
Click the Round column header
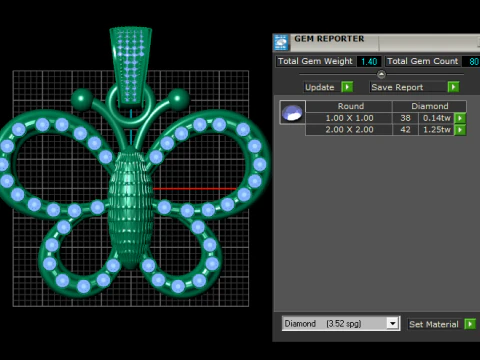click(349, 106)
